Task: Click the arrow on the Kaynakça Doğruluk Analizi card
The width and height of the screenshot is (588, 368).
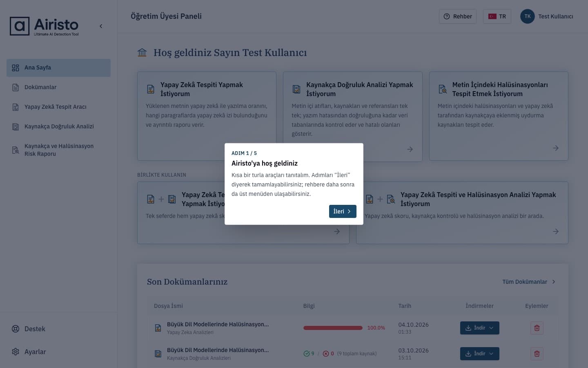Action: point(410,149)
